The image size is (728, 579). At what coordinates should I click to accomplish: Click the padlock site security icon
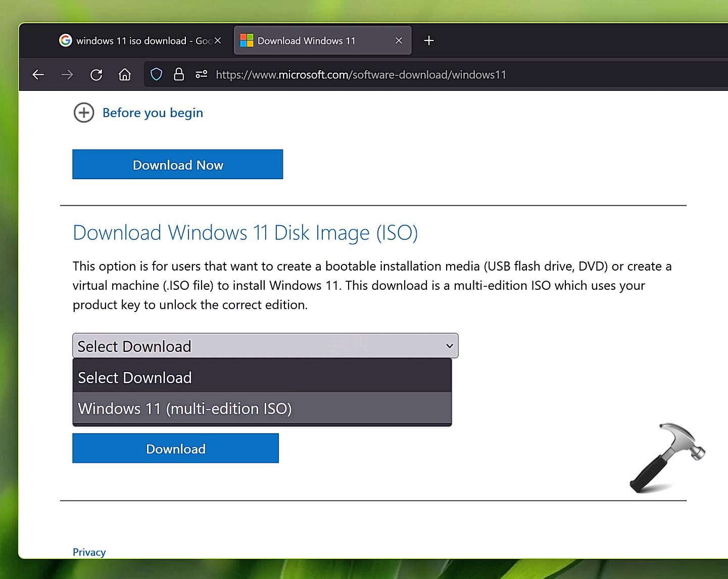[179, 75]
